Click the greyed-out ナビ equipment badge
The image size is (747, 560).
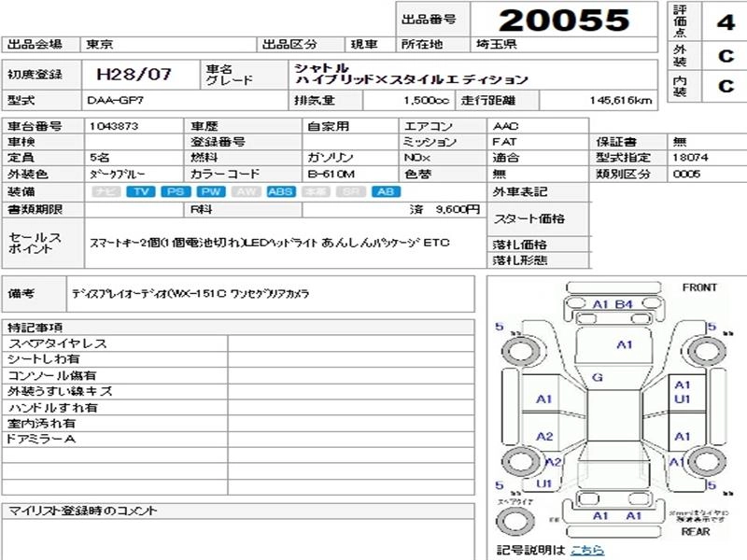pos(106,191)
